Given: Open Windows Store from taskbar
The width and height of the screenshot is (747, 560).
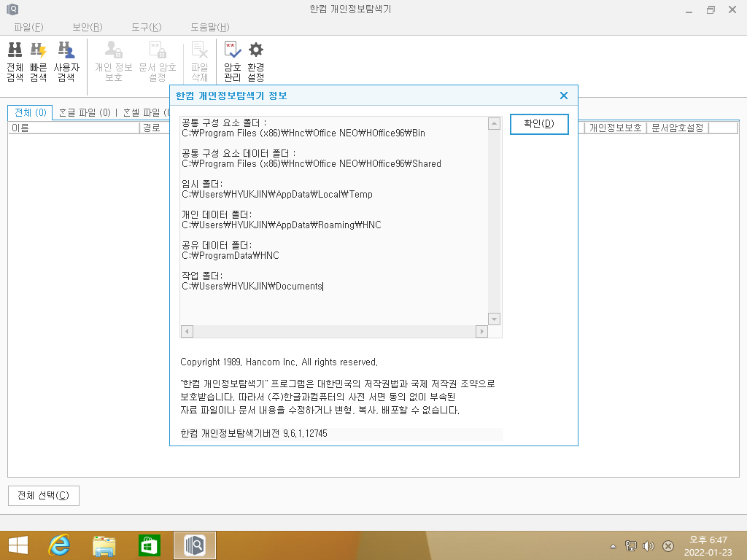Looking at the screenshot, I should point(149,545).
